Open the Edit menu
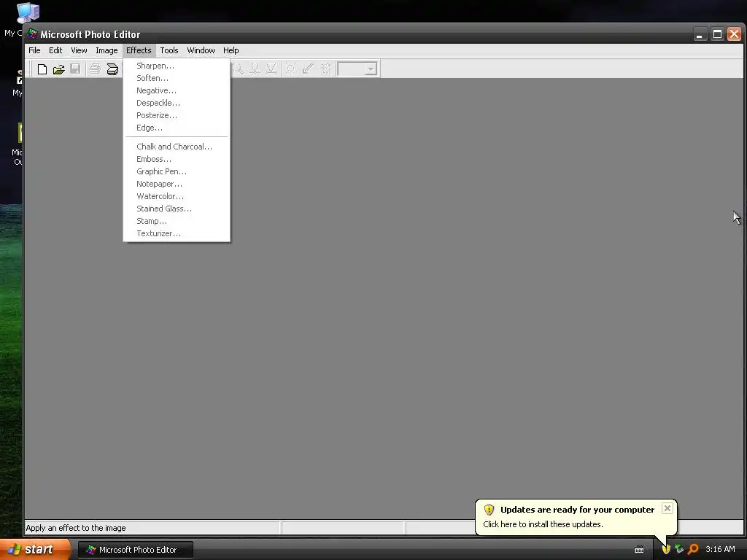 point(55,50)
